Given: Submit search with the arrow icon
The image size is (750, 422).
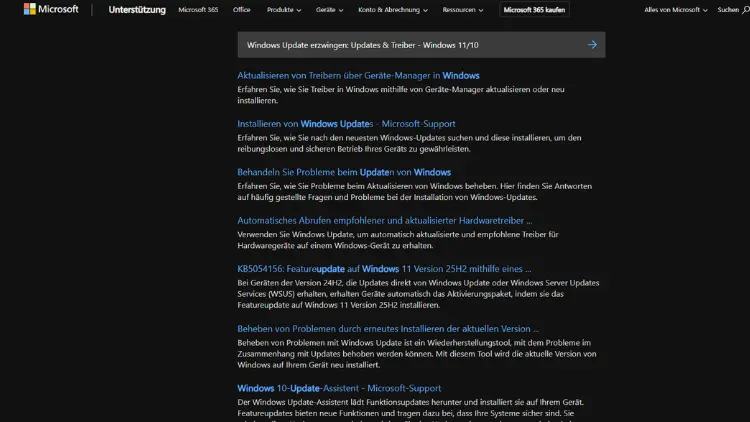Looking at the screenshot, I should click(592, 44).
